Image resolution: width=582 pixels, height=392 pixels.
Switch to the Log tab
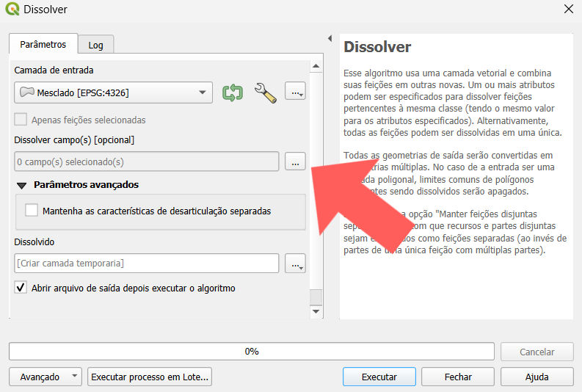tap(95, 46)
